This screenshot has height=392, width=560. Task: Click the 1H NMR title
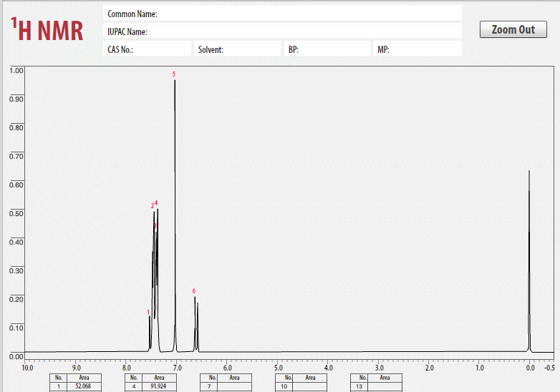tap(47, 29)
